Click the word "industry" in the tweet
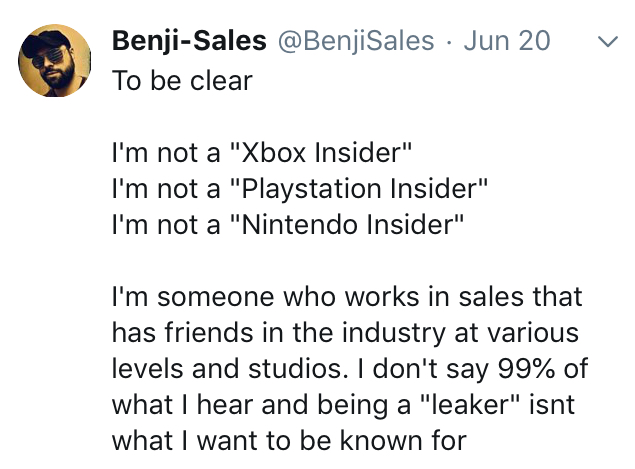The width and height of the screenshot is (635, 469). pyautogui.click(x=394, y=333)
